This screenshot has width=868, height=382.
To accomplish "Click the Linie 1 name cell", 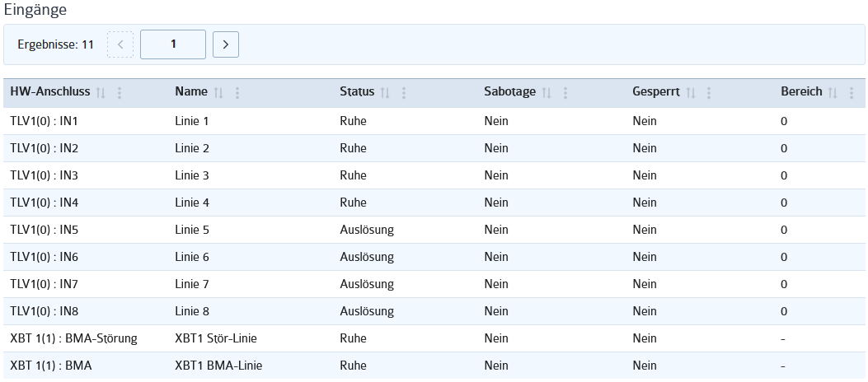I will point(191,121).
